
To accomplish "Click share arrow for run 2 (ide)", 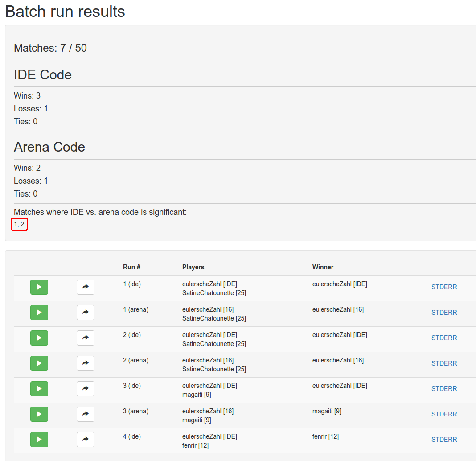I will tap(86, 338).
